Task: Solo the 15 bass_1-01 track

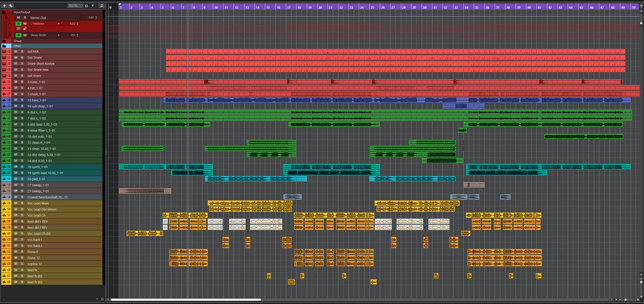Action: [x=23, y=100]
